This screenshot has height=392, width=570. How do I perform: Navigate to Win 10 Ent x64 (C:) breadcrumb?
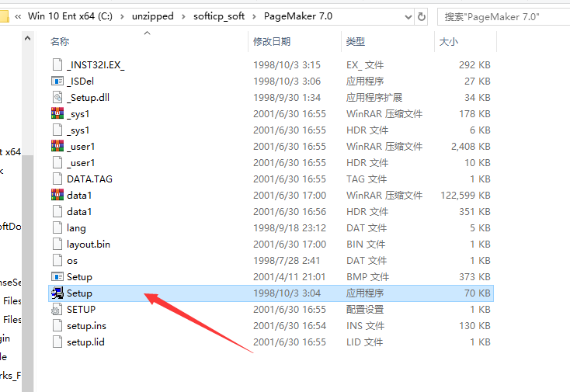(70, 16)
